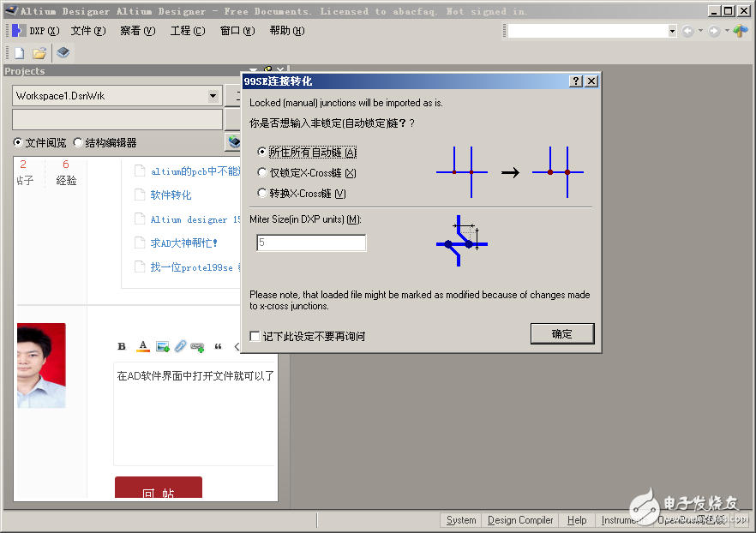Image resolution: width=756 pixels, height=533 pixels.
Task: Click the Help status bar button
Action: point(577,520)
